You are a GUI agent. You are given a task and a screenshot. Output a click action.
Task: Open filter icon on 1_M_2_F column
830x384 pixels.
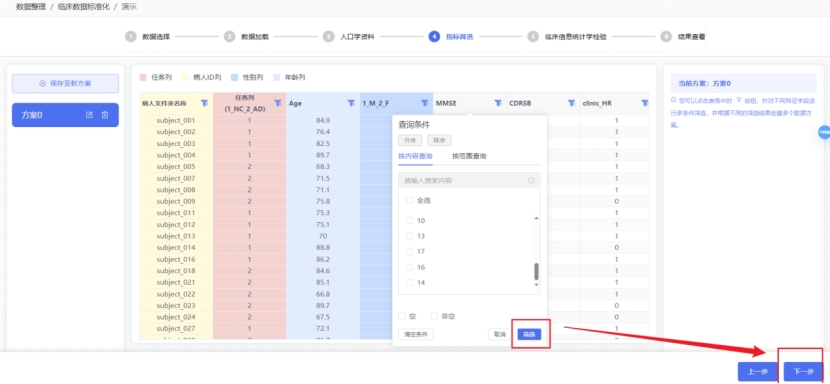pyautogui.click(x=425, y=103)
